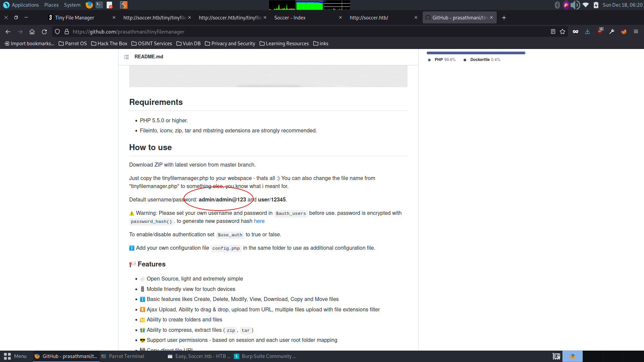Image resolution: width=644 pixels, height=362 pixels.
Task: Open a new browser tab
Action: pyautogui.click(x=504, y=18)
